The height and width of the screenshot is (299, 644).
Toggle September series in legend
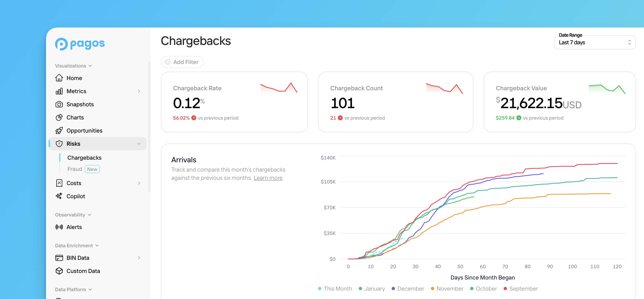pyautogui.click(x=521, y=289)
